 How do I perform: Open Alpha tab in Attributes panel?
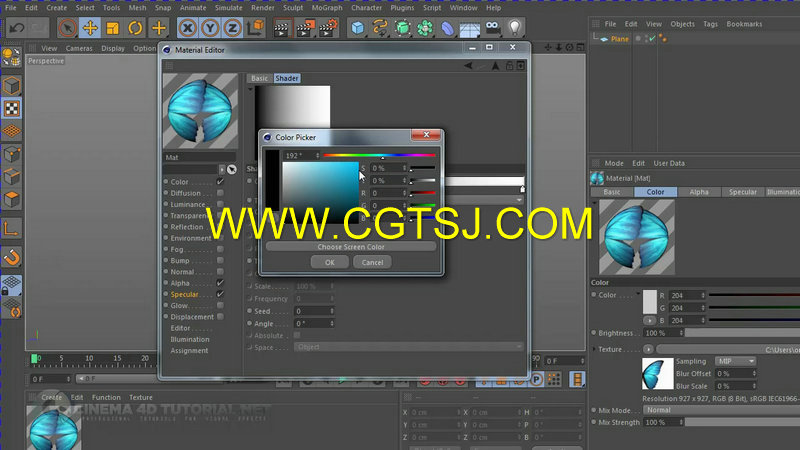click(699, 192)
